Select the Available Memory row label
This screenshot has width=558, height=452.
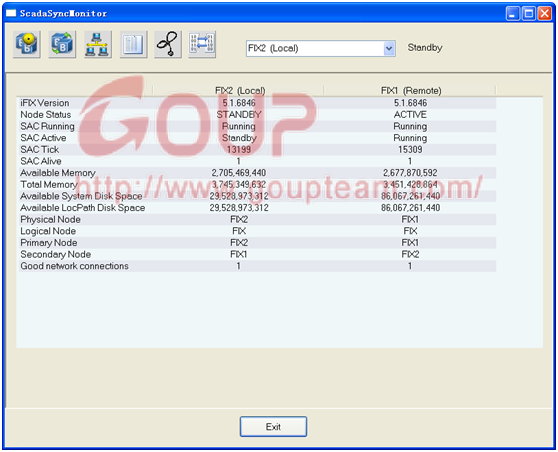[x=58, y=173]
